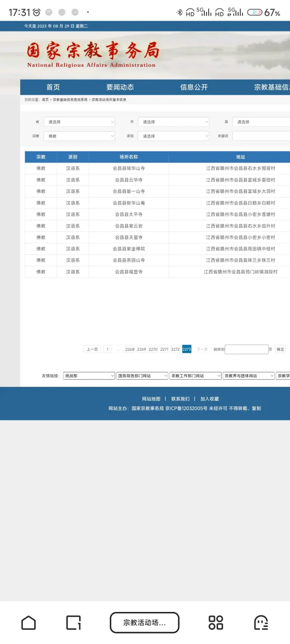
Task: Open the 首页 navigation tab
Action: pyautogui.click(x=53, y=87)
